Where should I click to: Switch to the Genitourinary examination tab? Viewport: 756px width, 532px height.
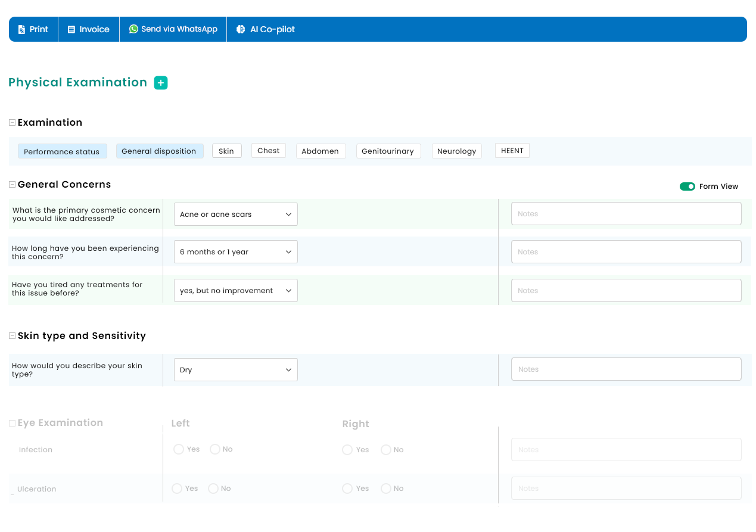pos(388,151)
